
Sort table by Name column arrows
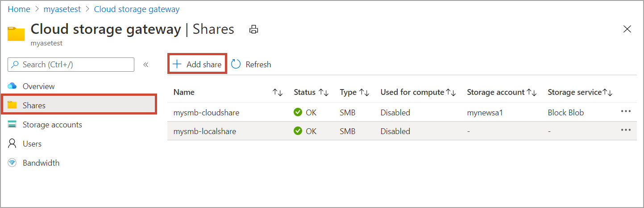(278, 93)
